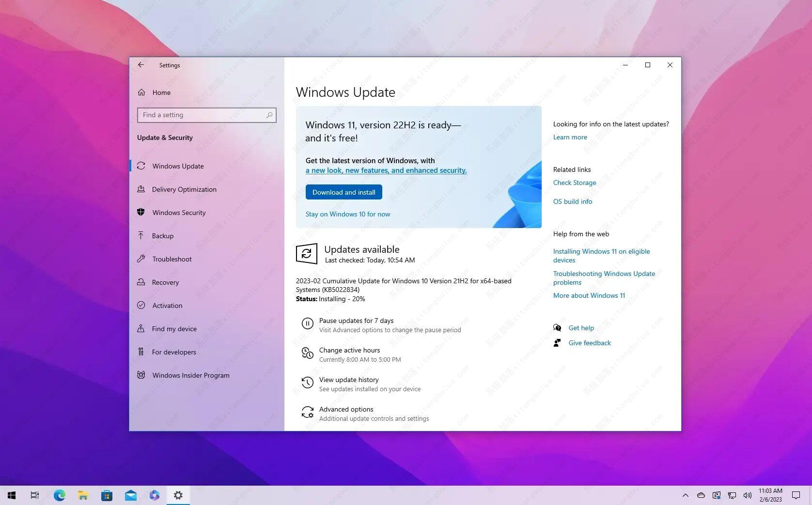Click the Activation checkmark icon
The width and height of the screenshot is (812, 505).
point(141,306)
